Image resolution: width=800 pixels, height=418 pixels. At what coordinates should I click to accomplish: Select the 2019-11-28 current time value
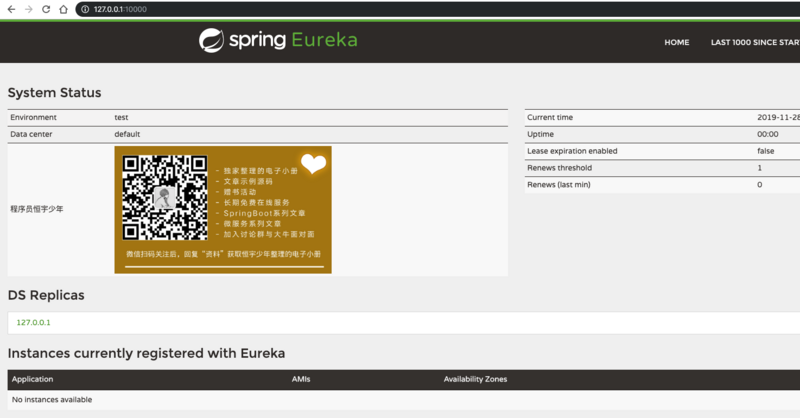pos(778,117)
